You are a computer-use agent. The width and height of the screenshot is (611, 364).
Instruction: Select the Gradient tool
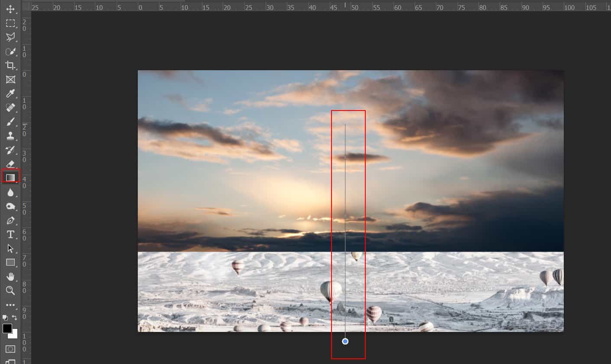10,177
